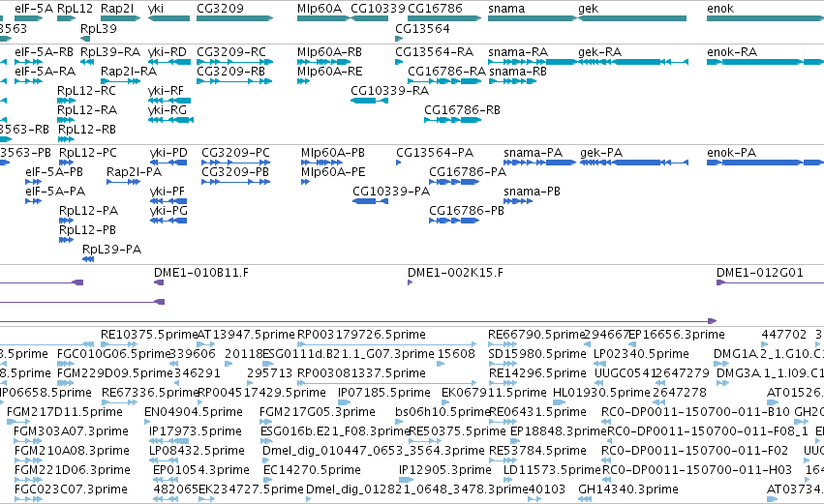Open transcript CG16786-RB
Image resolution: width=824 pixels, height=504 pixels.
tap(463, 110)
